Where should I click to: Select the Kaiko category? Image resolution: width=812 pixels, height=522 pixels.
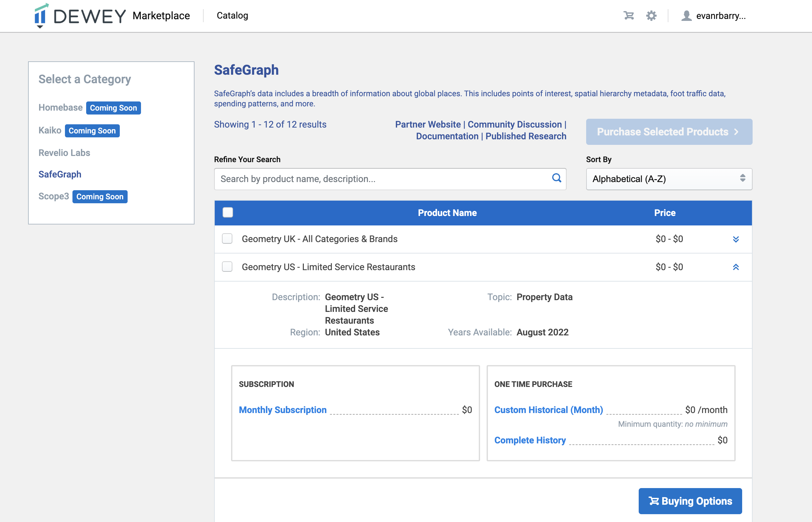(50, 130)
